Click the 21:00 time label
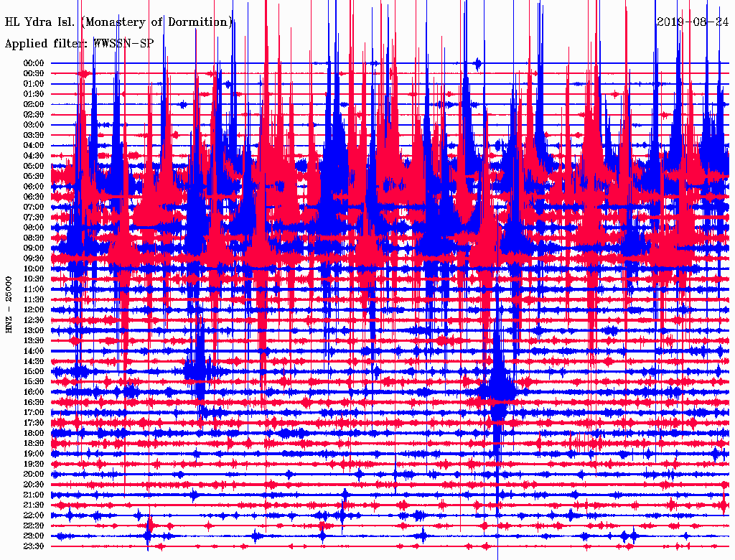The width and height of the screenshot is (735, 560). coord(33,495)
